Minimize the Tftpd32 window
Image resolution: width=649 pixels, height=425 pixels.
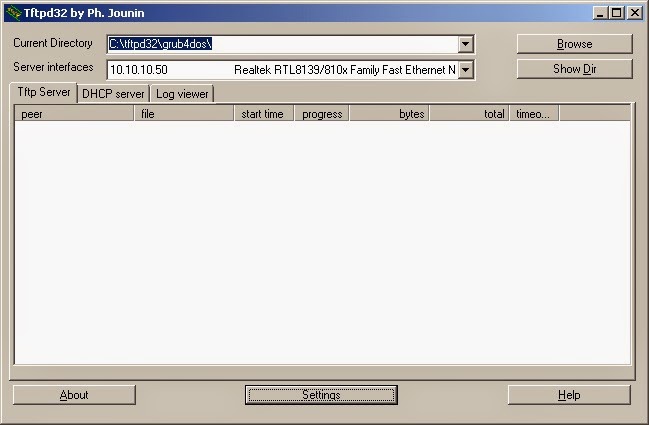600,13
